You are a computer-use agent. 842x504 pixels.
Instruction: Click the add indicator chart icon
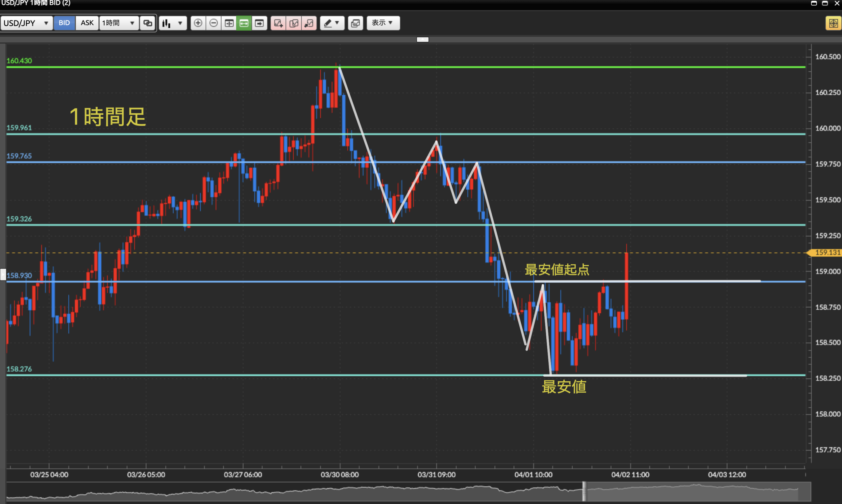click(x=278, y=23)
